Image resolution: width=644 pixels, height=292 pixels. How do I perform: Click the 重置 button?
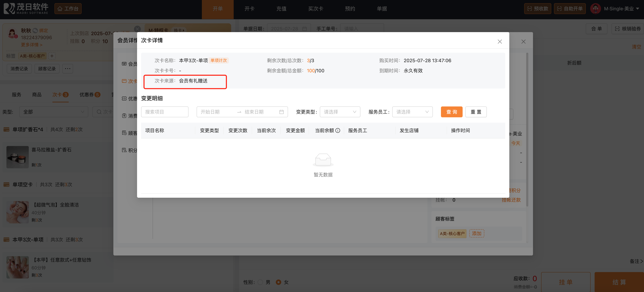[x=476, y=112]
